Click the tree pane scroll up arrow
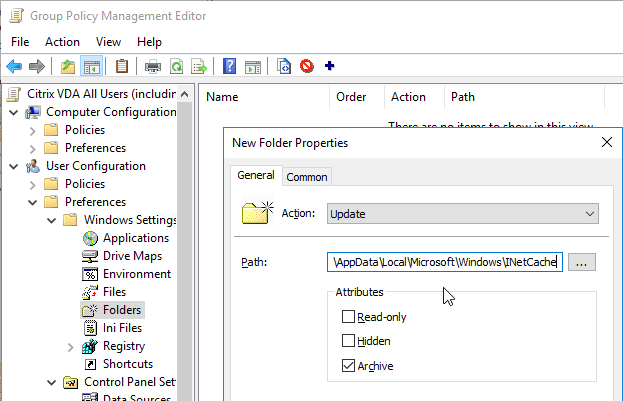 pyautogui.click(x=184, y=95)
